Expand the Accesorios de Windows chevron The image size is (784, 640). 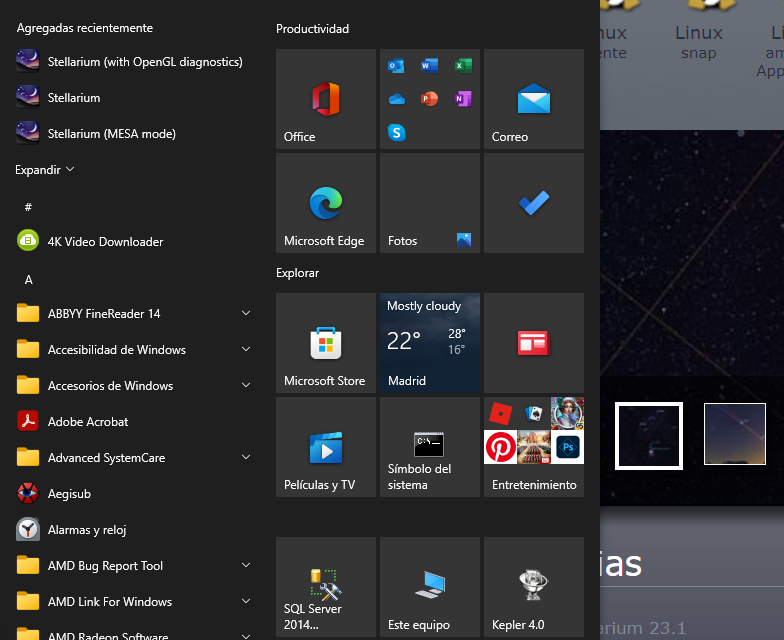[x=246, y=386]
